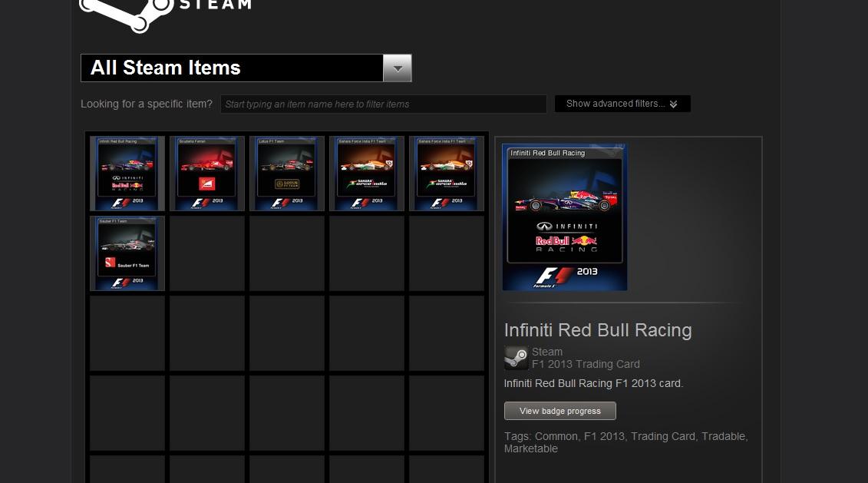The height and width of the screenshot is (483, 868).
Task: Select the Sauber F1 Team trading card
Action: [127, 253]
